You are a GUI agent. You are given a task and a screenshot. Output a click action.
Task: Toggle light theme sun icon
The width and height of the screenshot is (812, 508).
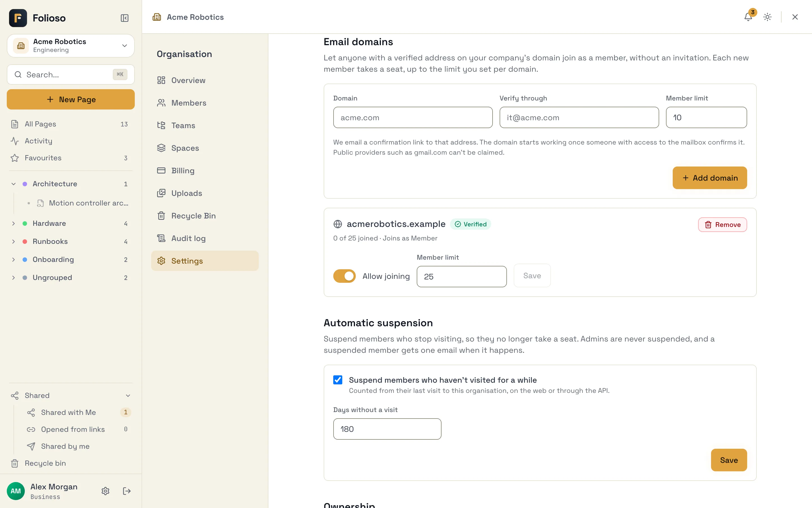click(767, 17)
